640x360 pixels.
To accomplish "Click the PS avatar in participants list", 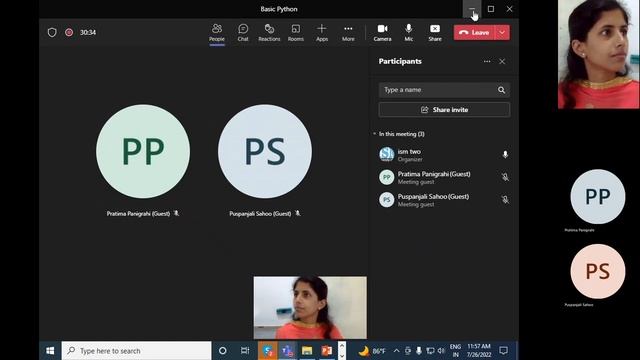I will [387, 200].
